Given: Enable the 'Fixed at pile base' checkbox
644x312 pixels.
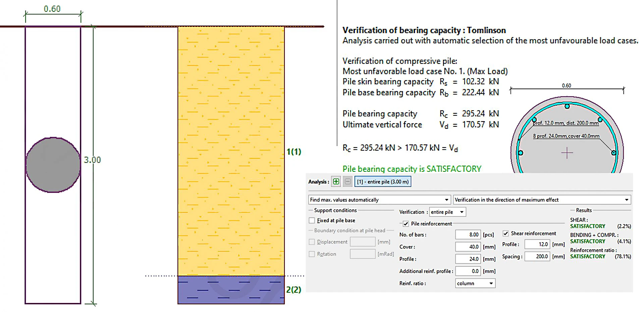Looking at the screenshot, I should pos(312,220).
